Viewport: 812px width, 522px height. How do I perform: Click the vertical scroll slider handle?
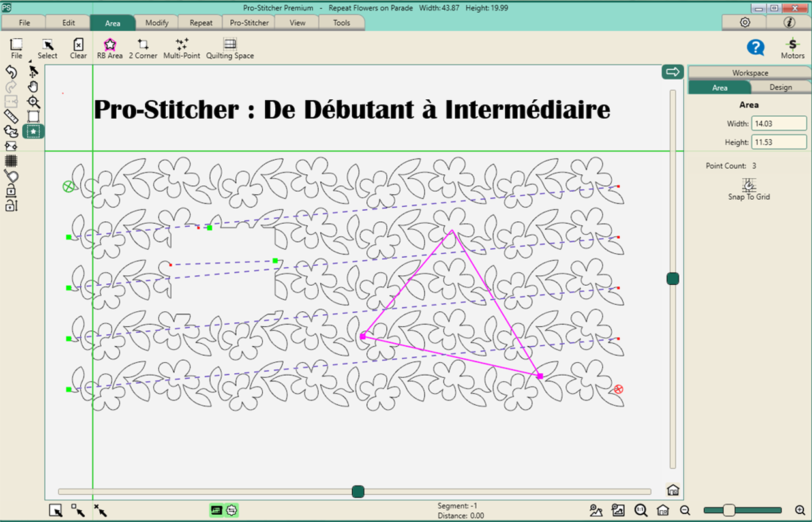(x=673, y=279)
